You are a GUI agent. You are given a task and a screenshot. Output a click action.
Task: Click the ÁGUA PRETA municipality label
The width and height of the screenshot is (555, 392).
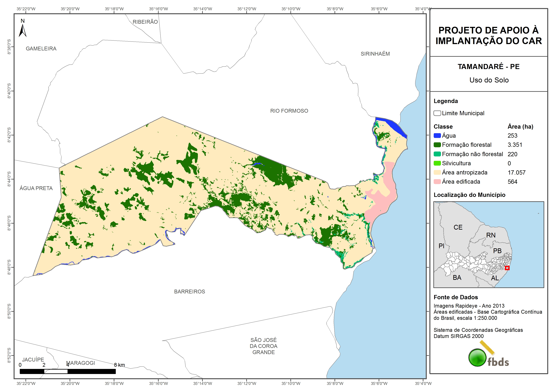click(x=36, y=188)
